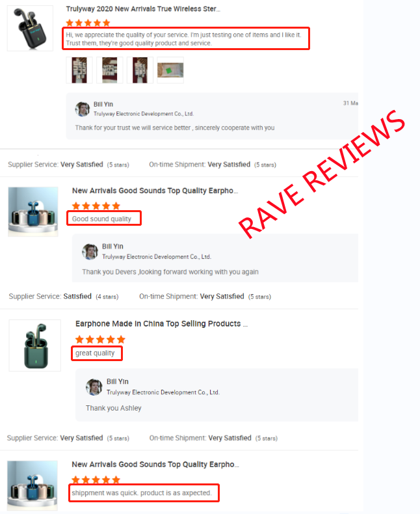Click first New Arrivals Good Sounds title
Viewport: 420px width, 514px height.
[x=155, y=191]
